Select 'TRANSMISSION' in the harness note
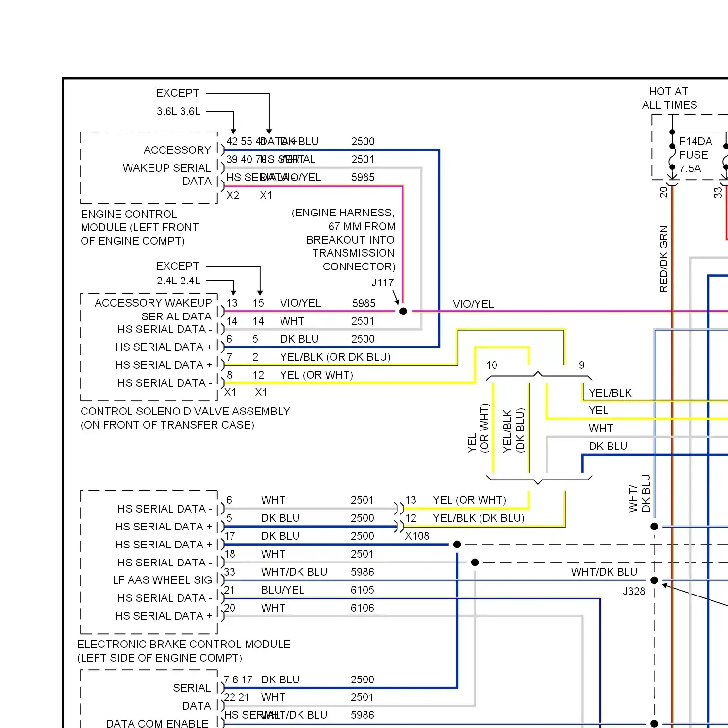 click(x=353, y=253)
